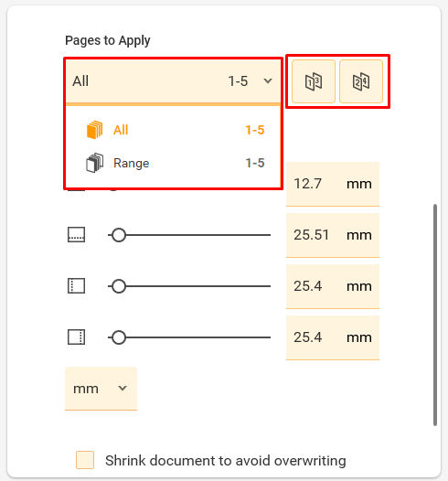448x481 pixels.
Task: Open the mm units dropdown
Action: (101, 389)
